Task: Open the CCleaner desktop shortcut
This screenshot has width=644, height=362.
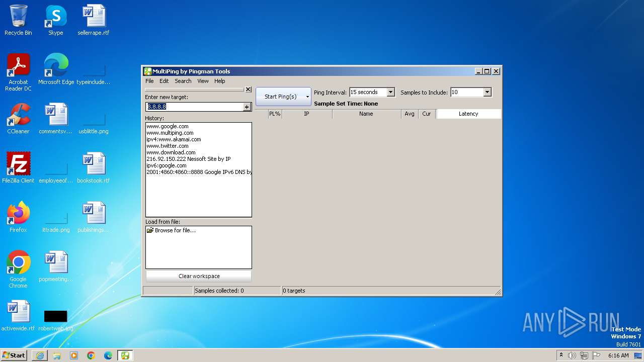Action: coord(18,119)
